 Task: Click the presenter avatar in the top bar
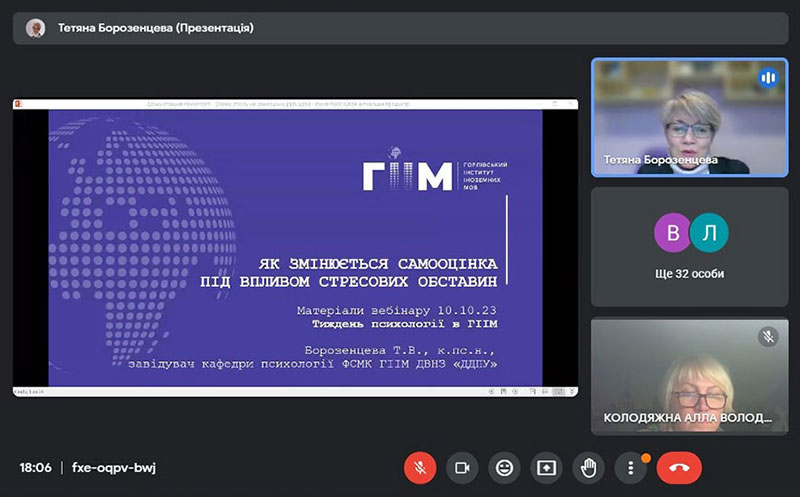point(35,28)
